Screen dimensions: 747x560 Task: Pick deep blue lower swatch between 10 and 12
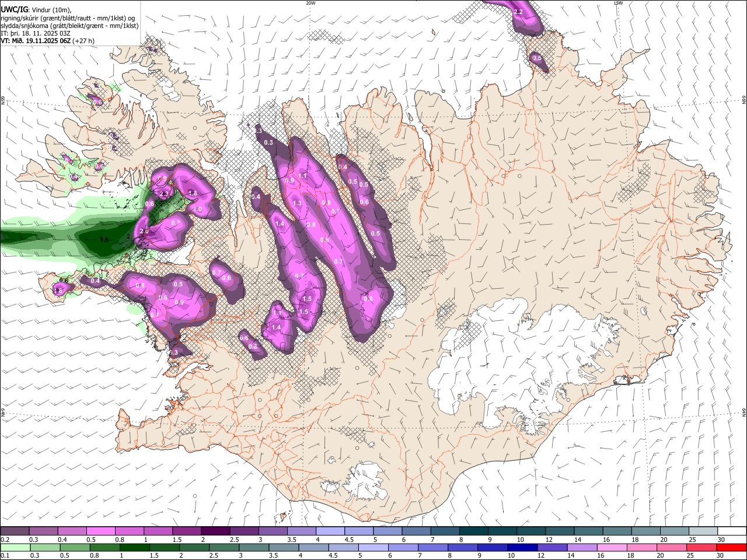coord(523,548)
